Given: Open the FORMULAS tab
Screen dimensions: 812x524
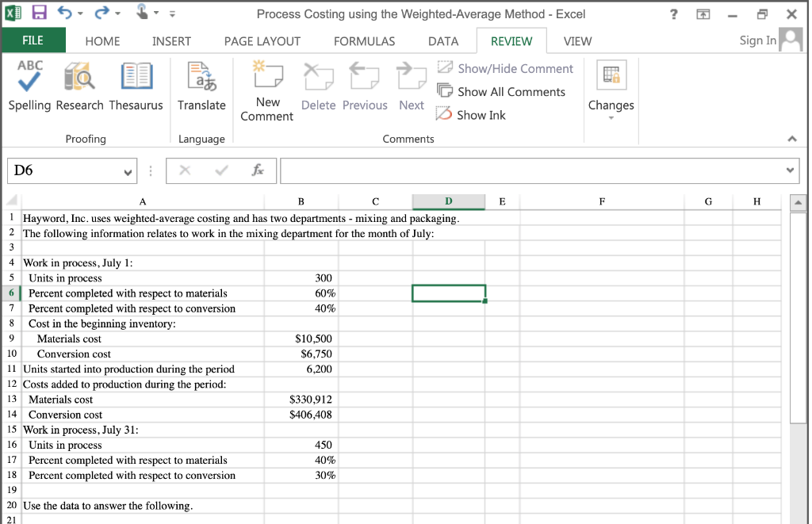Looking at the screenshot, I should [364, 41].
